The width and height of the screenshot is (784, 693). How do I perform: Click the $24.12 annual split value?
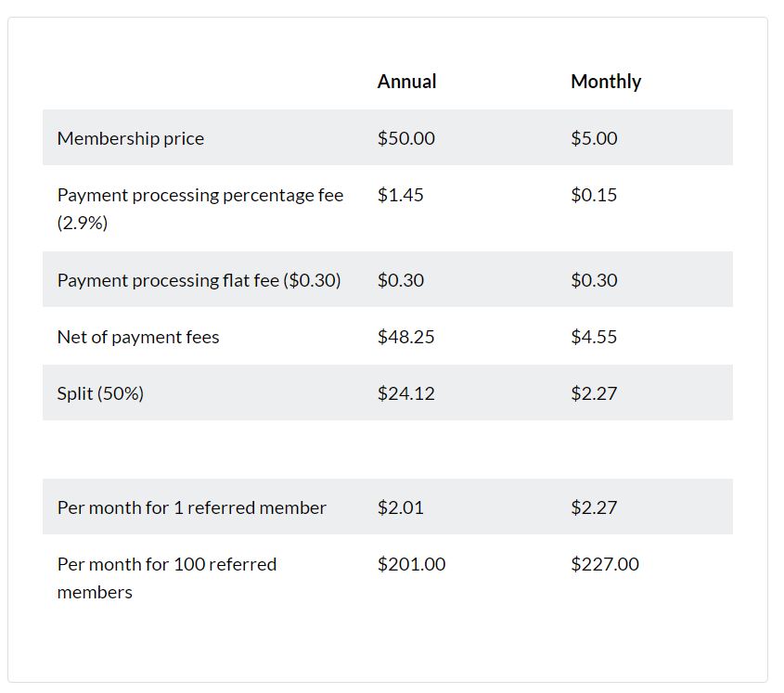[405, 393]
